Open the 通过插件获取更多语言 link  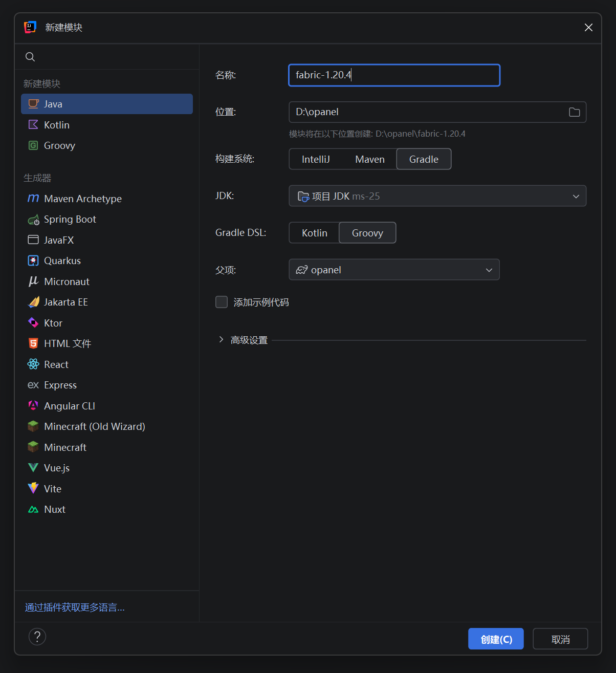pyautogui.click(x=75, y=607)
